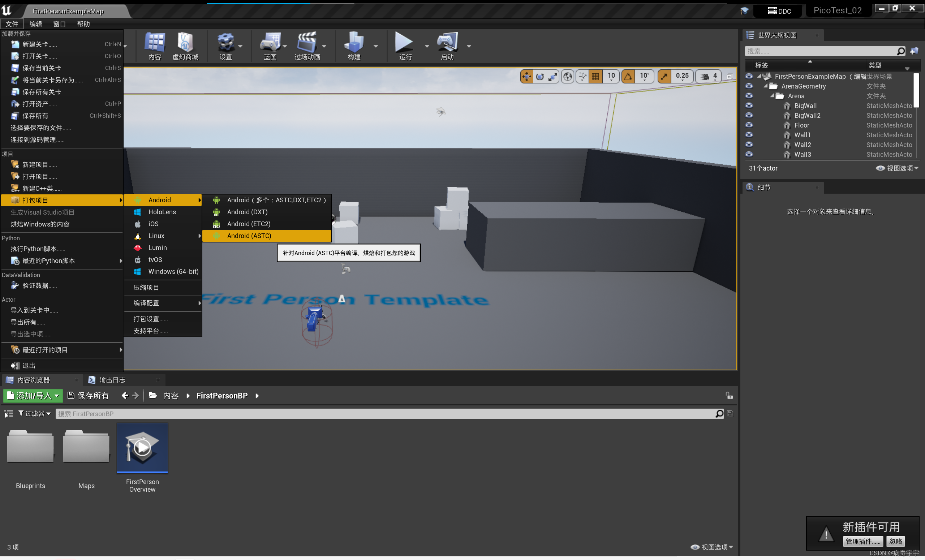Viewport: 925px width, 560px height.
Task: Click the Manage Plugins (管理插件) button
Action: [863, 541]
